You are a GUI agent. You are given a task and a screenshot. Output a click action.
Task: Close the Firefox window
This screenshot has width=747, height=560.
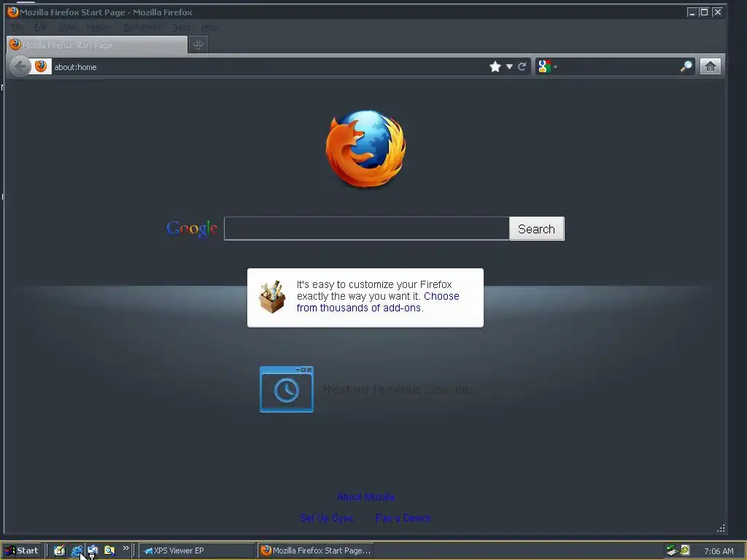(717, 12)
